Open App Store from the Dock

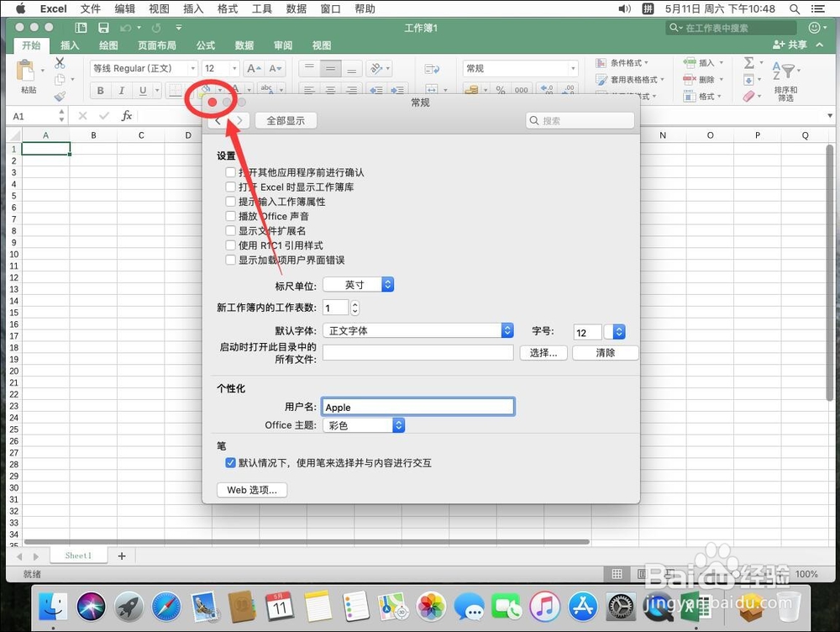tap(583, 607)
